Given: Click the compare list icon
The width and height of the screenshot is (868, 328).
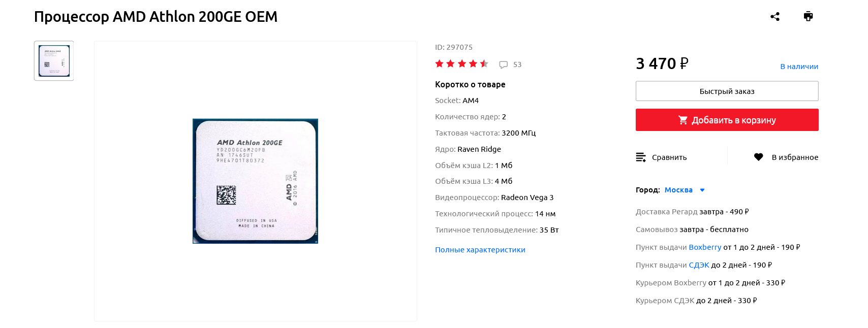Looking at the screenshot, I should pos(641,157).
